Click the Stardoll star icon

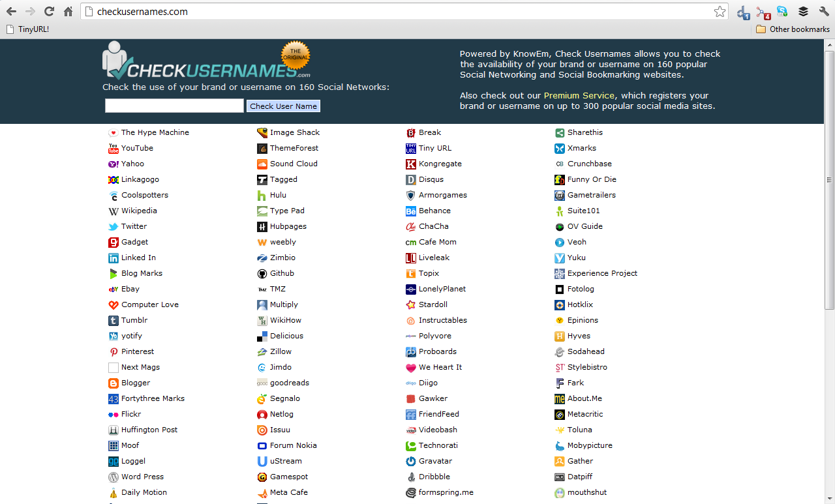[x=411, y=304]
